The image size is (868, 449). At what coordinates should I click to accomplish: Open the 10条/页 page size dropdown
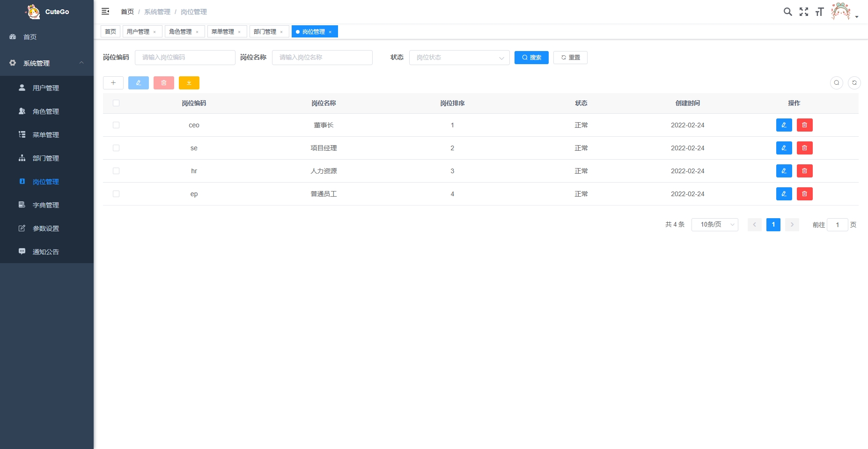click(x=715, y=225)
